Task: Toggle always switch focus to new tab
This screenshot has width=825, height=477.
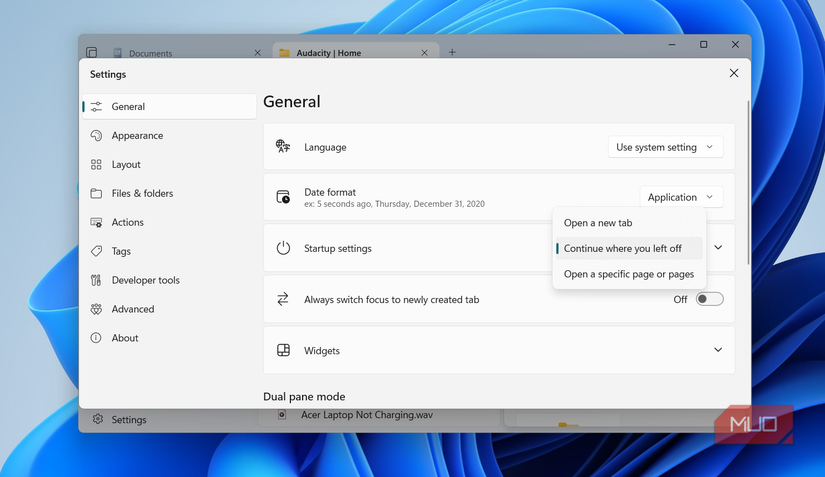Action: [709, 299]
